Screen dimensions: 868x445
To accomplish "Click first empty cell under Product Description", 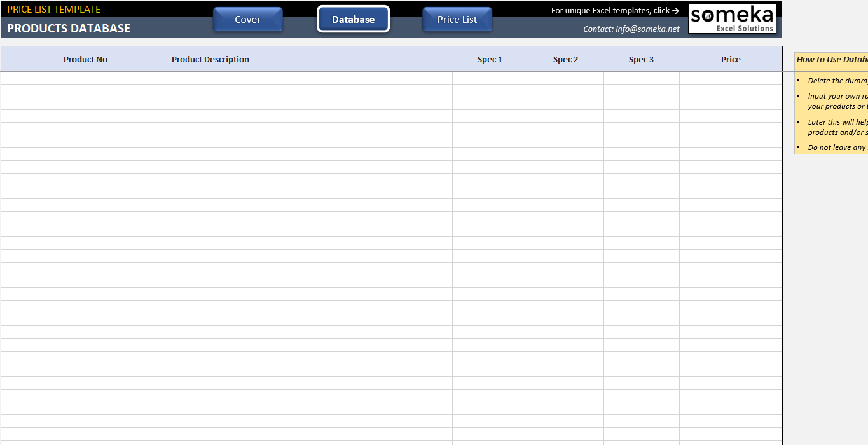I will tap(311, 78).
